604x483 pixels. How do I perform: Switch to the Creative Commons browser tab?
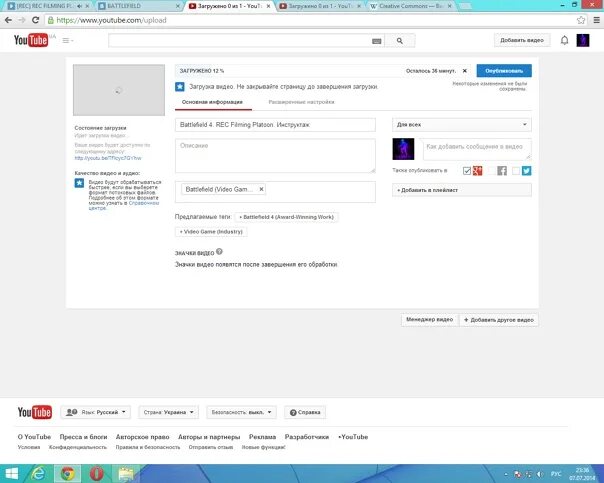[411, 6]
